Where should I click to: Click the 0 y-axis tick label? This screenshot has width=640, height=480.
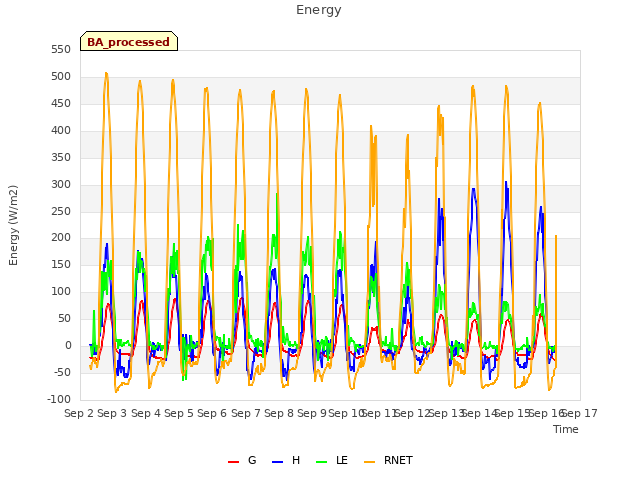[x=68, y=345]
